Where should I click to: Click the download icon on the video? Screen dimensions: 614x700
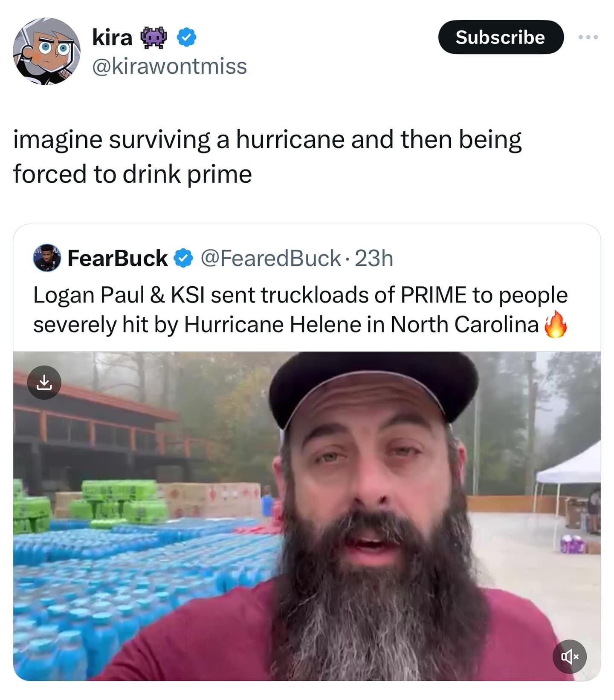pyautogui.click(x=44, y=383)
